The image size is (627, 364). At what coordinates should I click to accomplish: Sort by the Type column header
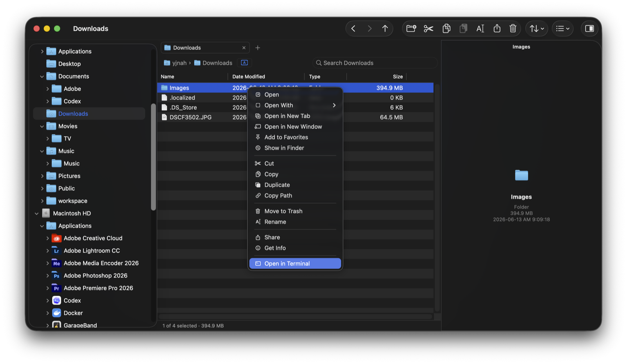pyautogui.click(x=314, y=77)
